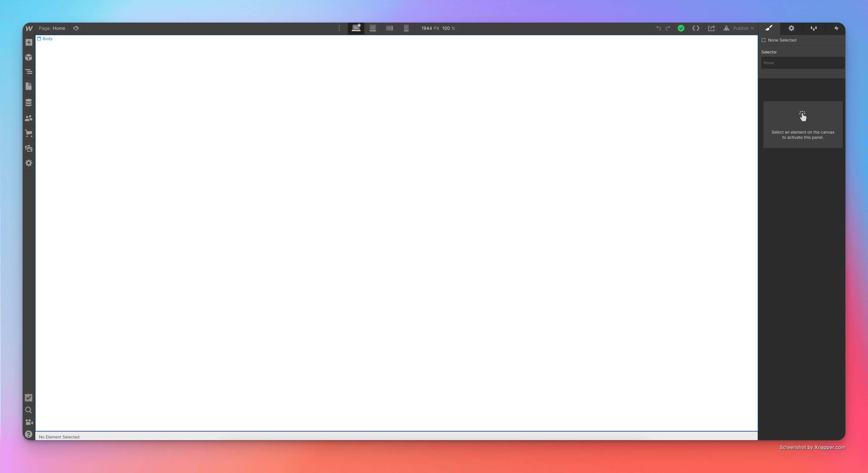
Task: Open the Assets image panel
Action: coord(29,148)
